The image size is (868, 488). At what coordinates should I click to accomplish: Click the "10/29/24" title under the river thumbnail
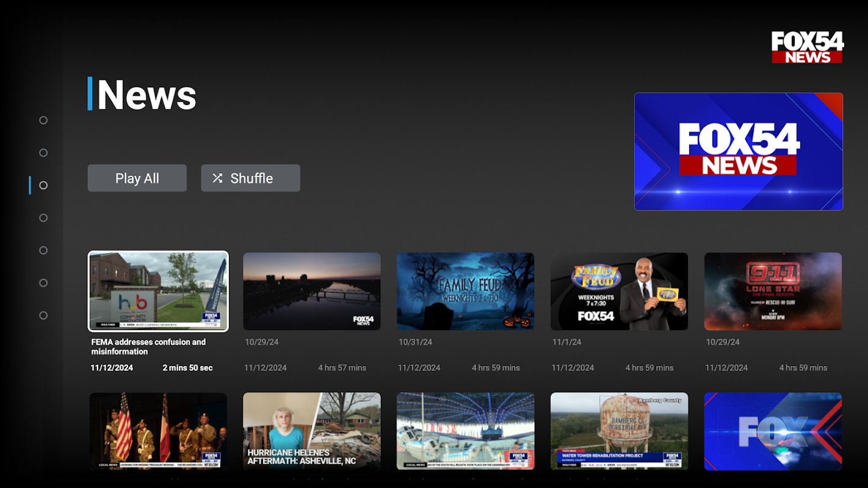[x=261, y=342]
